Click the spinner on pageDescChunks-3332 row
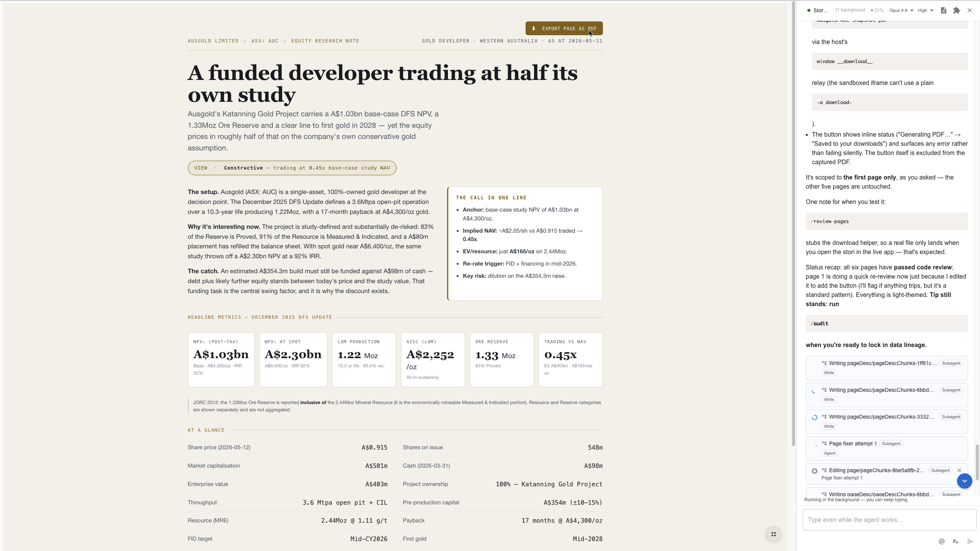Image resolution: width=980 pixels, height=551 pixels. coord(815,417)
